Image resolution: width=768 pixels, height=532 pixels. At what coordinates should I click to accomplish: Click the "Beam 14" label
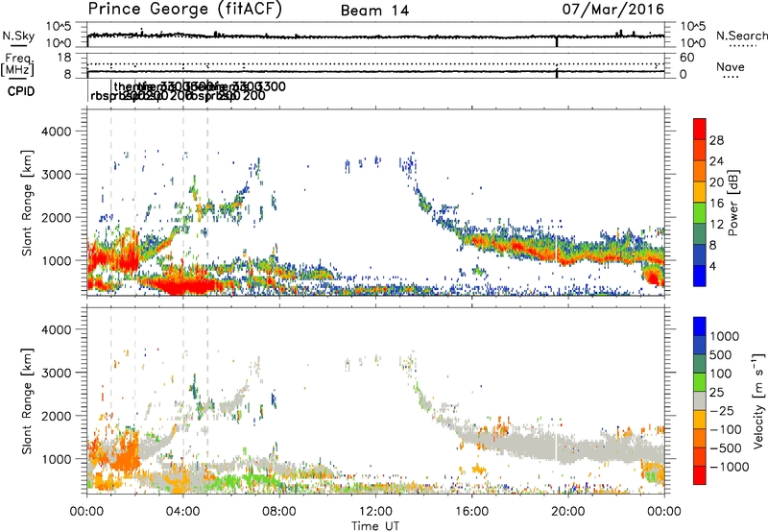(374, 11)
